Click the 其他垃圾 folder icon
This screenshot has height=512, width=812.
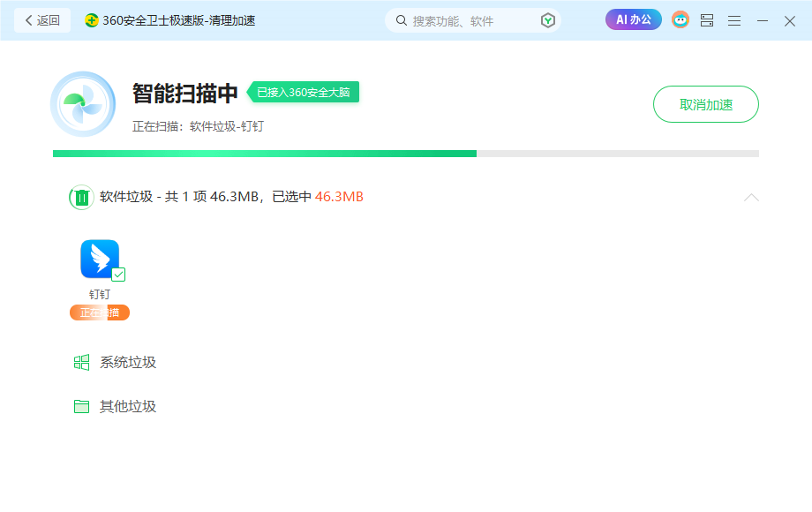[x=82, y=407]
